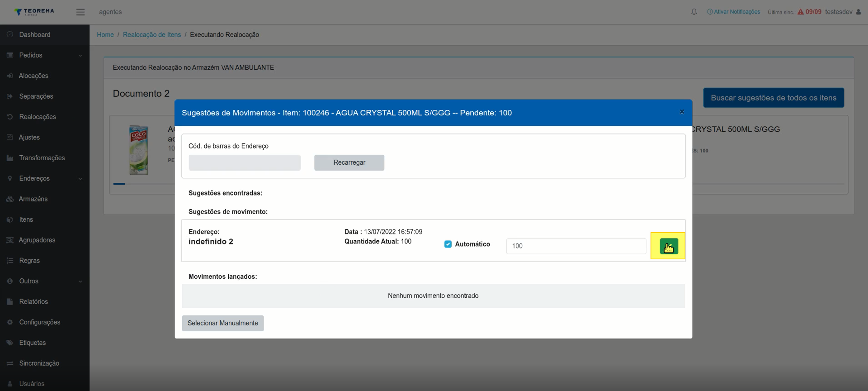The width and height of the screenshot is (868, 391).
Task: Close the Sugestões de Movimentos dialog
Action: [x=682, y=112]
